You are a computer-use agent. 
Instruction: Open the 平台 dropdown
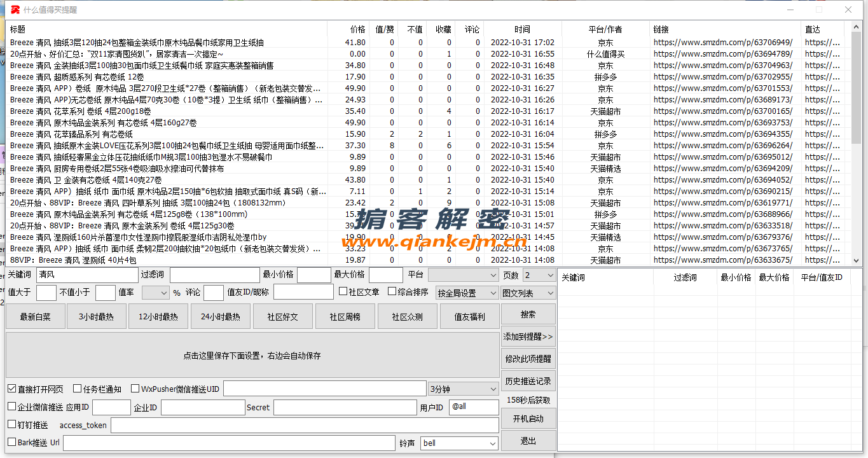pyautogui.click(x=464, y=275)
